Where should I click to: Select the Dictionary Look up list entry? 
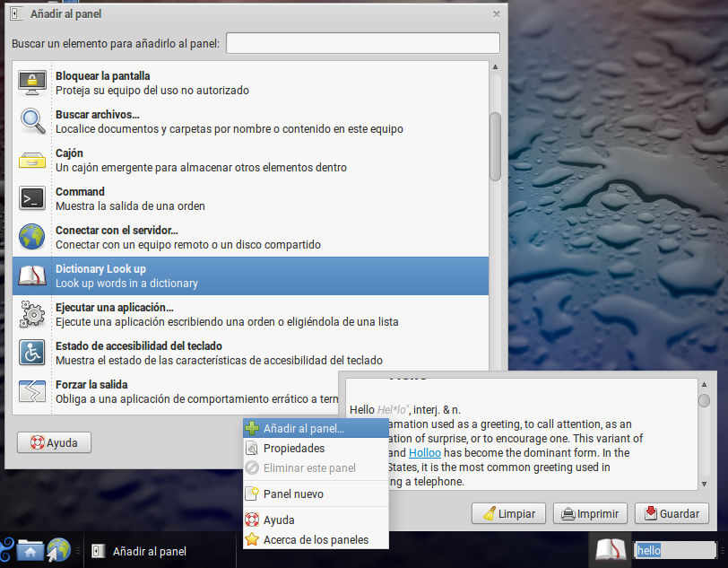click(x=251, y=275)
